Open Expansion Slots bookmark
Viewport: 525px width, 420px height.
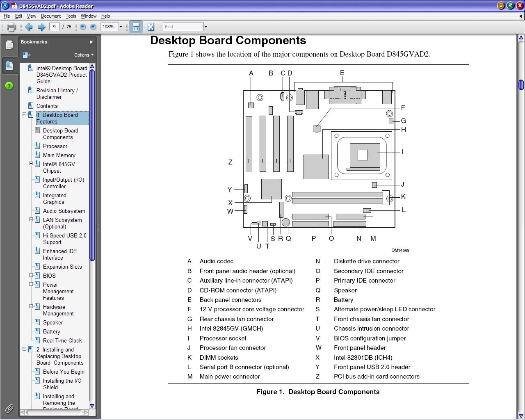pos(62,267)
